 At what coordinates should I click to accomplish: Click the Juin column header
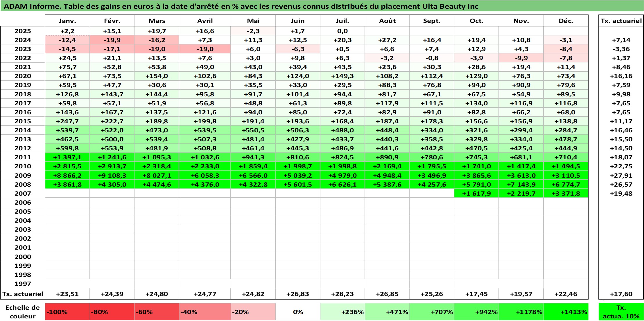298,21
